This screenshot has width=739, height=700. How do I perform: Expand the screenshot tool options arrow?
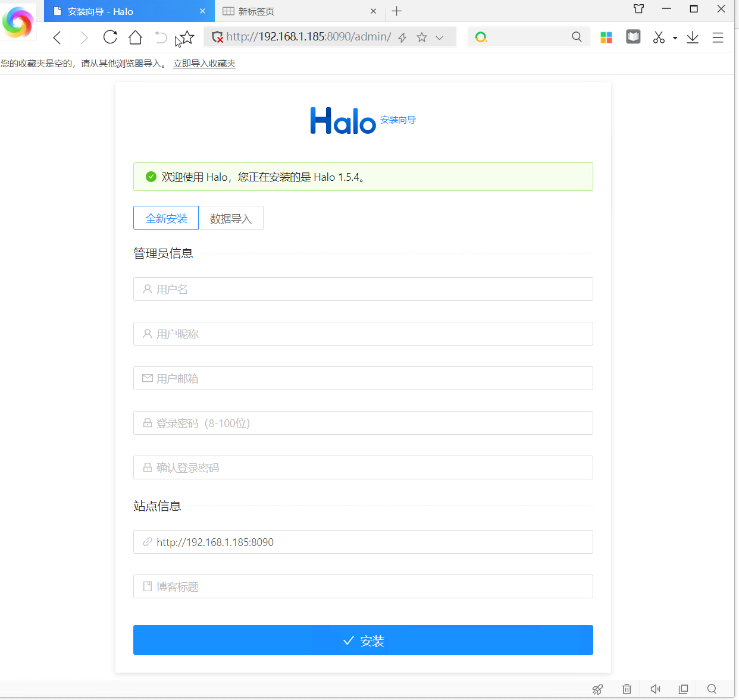[x=675, y=38]
